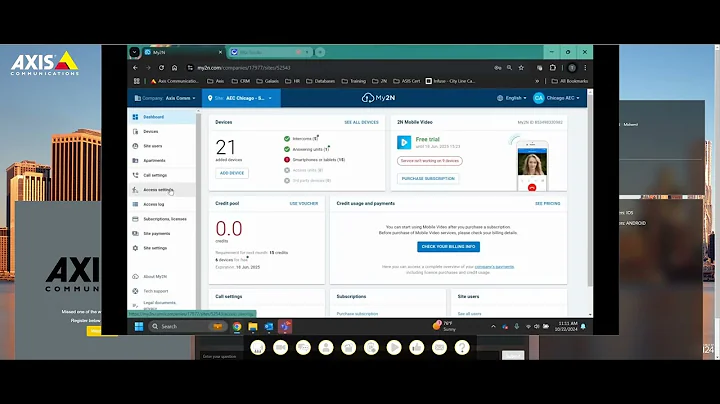Expand the Company Axis Comm dropdown
720x404 pixels.
(164, 98)
